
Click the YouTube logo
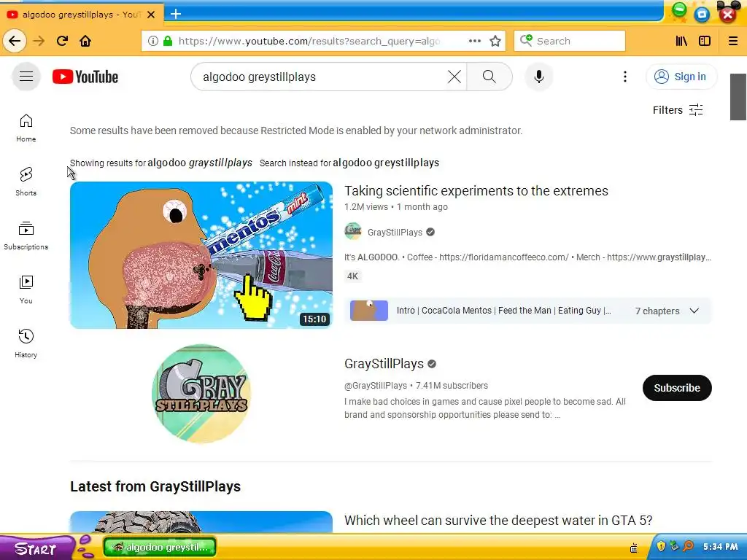(x=85, y=77)
